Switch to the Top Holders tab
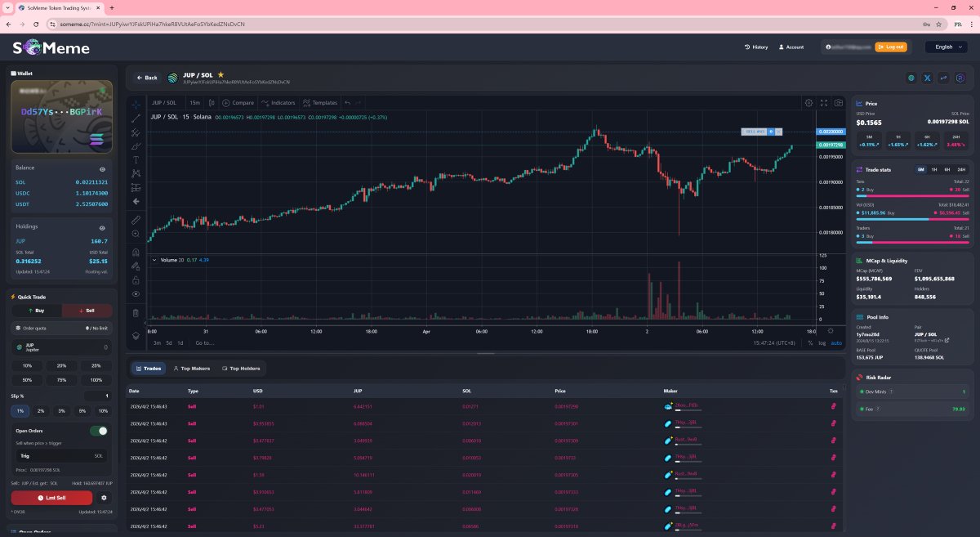980x537 pixels. pos(241,369)
